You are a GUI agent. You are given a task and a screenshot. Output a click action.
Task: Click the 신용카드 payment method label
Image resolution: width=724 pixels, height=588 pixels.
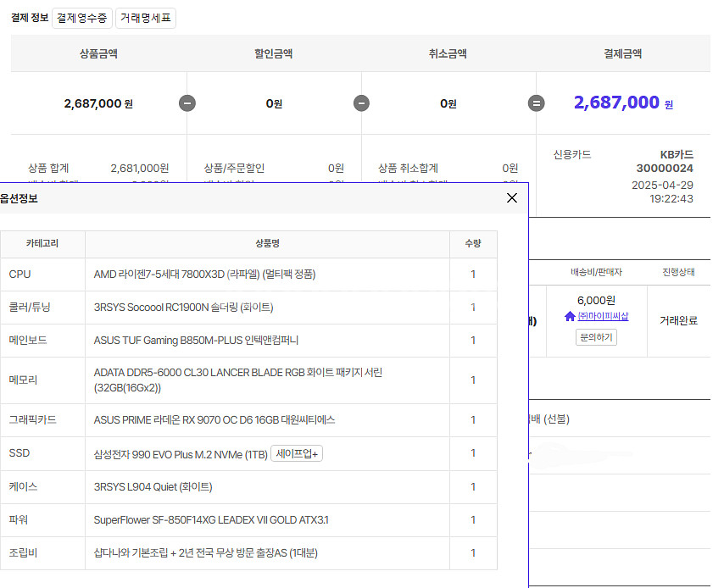pos(572,154)
